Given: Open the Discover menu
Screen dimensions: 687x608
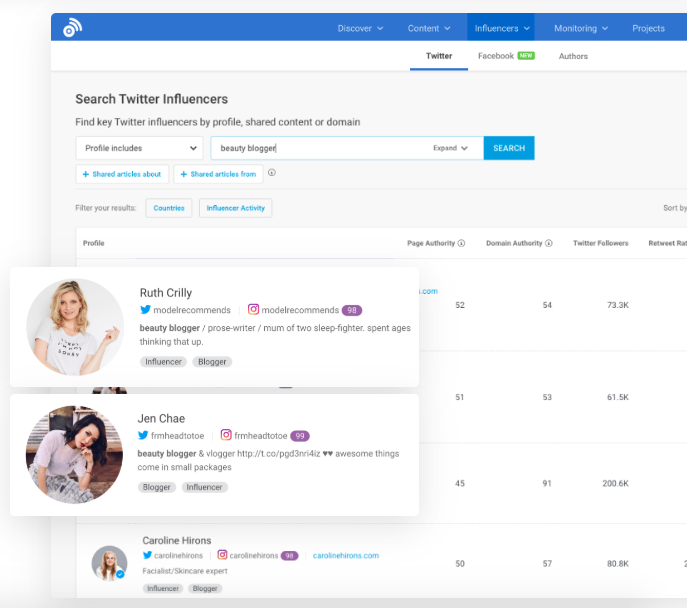Looking at the screenshot, I should [x=360, y=28].
